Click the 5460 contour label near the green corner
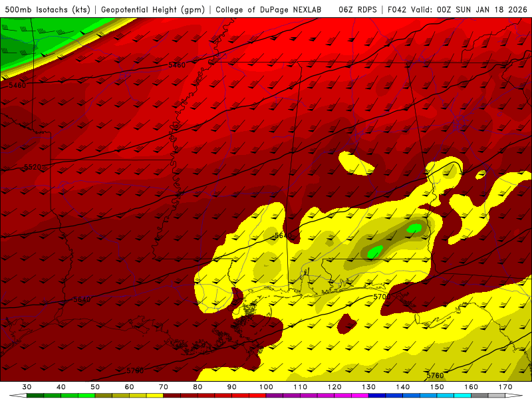This screenshot has height=399, width=532. click(17, 85)
